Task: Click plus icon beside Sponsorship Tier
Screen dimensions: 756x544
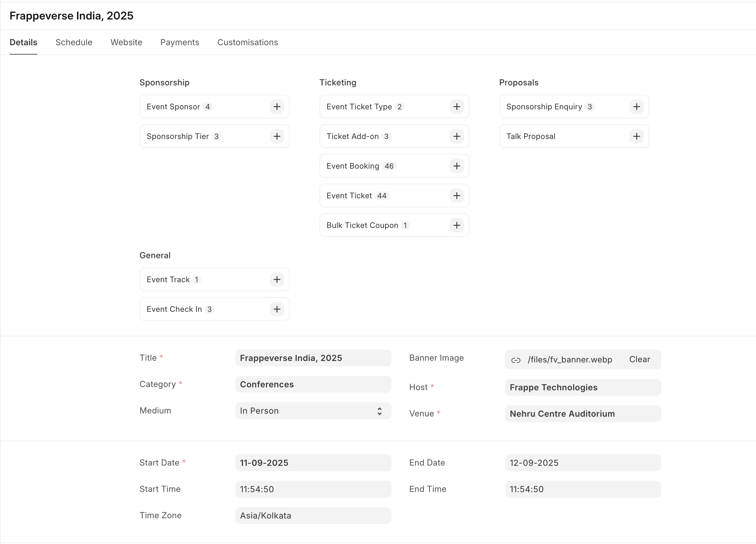Action: 277,136
